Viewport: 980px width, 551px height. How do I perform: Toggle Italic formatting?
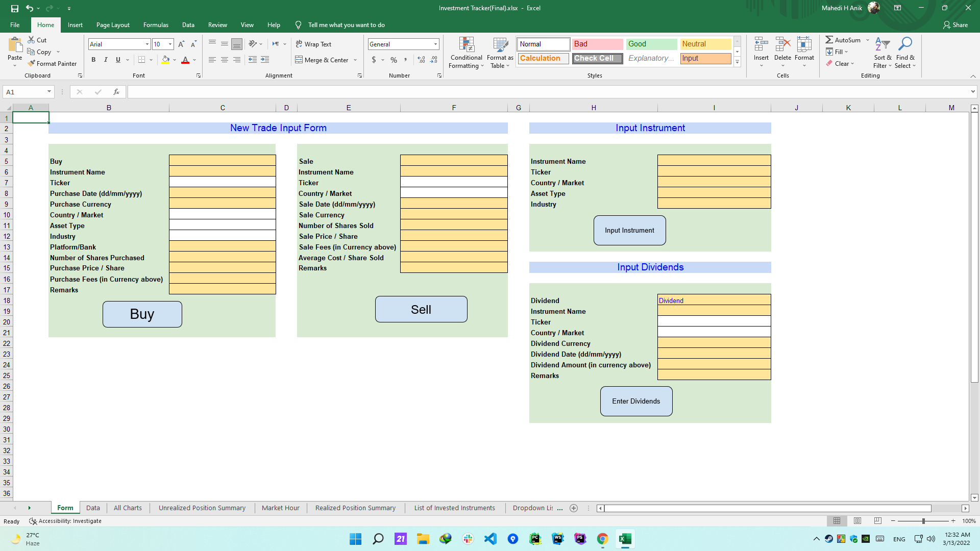pyautogui.click(x=106, y=60)
